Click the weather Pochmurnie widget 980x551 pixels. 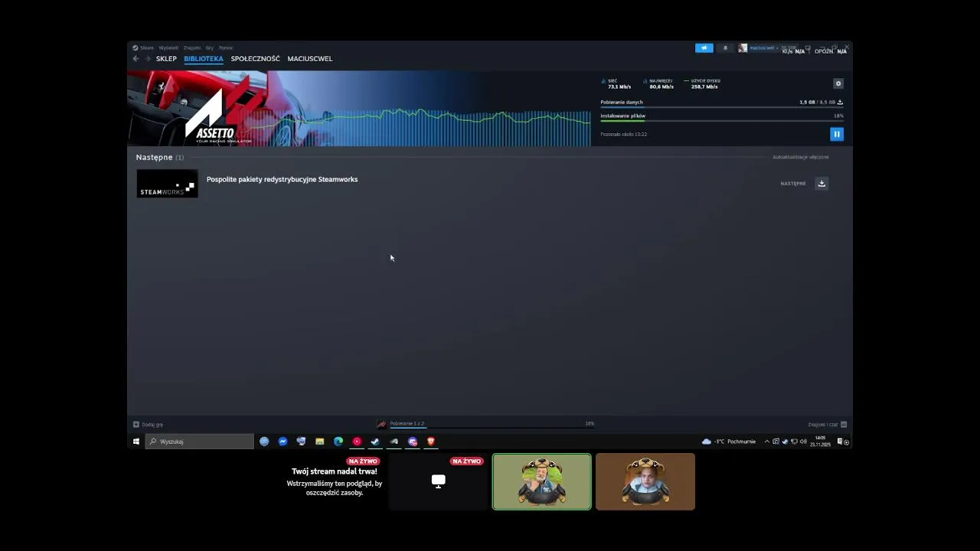pyautogui.click(x=729, y=442)
